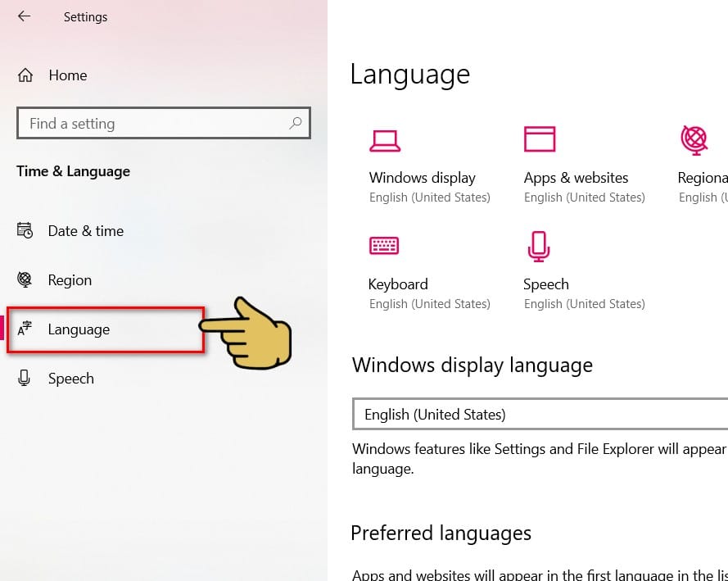Click the Time & Language section heading

[x=74, y=171]
